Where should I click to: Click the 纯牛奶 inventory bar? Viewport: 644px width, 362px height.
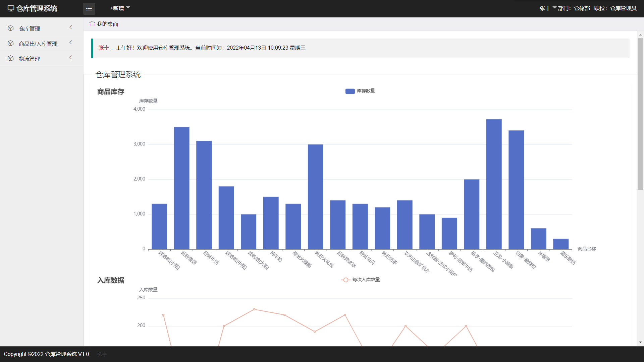[271, 223]
